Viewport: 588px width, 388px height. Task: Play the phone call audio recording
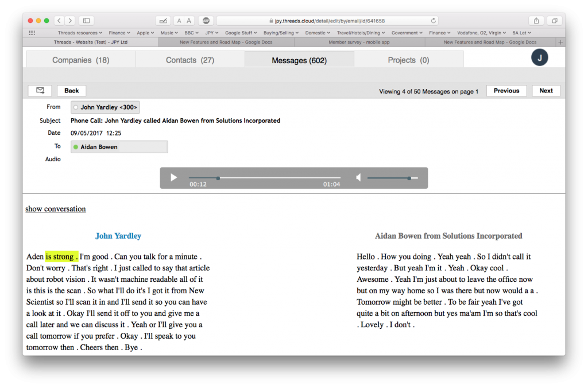(173, 177)
